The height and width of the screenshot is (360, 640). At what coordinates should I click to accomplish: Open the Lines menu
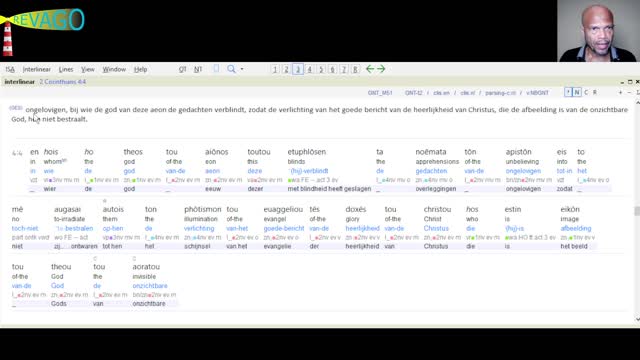66,69
